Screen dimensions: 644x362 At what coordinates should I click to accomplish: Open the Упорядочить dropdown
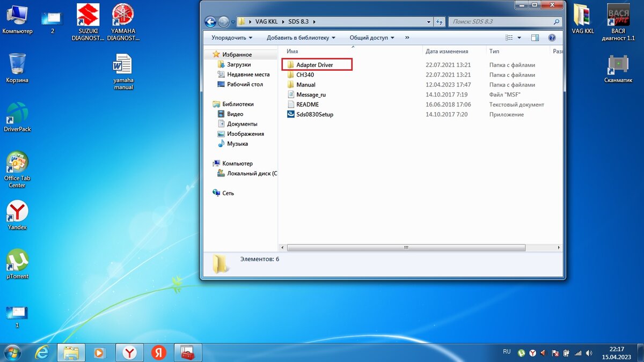pyautogui.click(x=232, y=38)
